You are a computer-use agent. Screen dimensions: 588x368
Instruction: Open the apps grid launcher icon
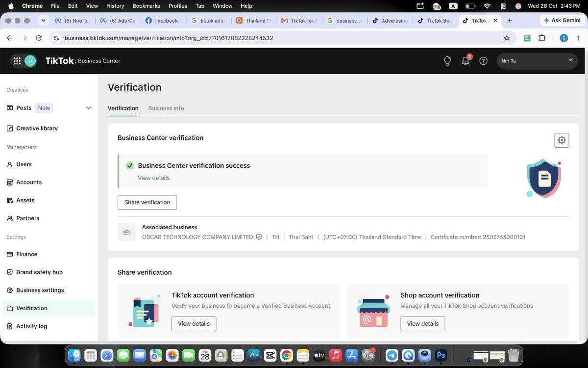coord(17,61)
